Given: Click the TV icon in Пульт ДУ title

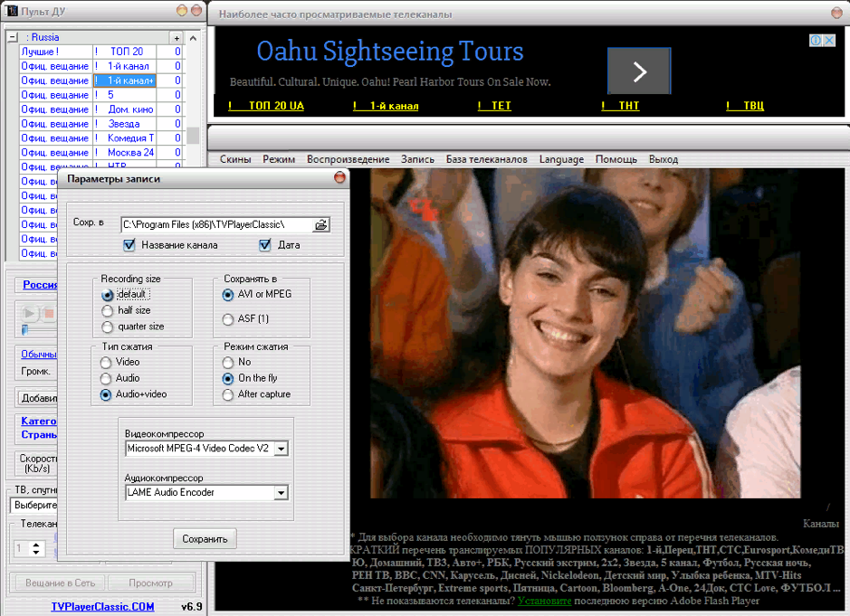Looking at the screenshot, I should 11,11.
